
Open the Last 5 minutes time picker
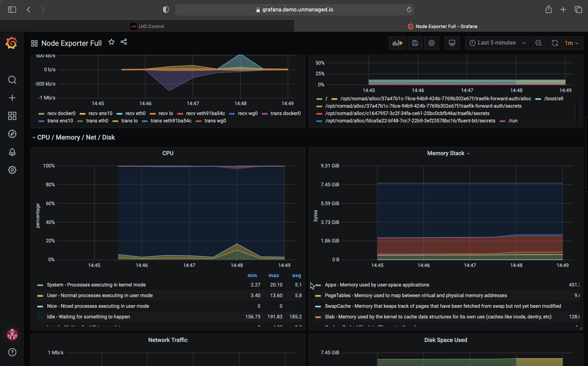click(497, 43)
